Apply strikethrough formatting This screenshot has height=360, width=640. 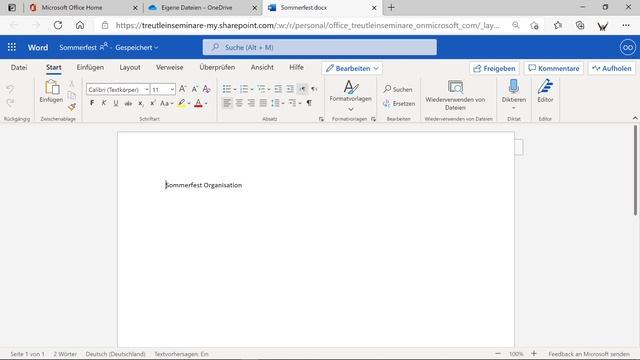(x=128, y=103)
